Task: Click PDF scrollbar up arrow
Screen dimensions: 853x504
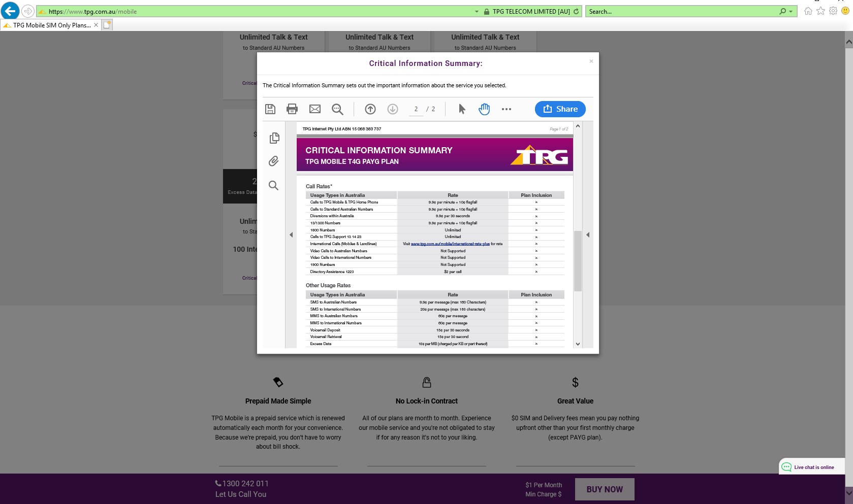Action: pyautogui.click(x=578, y=126)
